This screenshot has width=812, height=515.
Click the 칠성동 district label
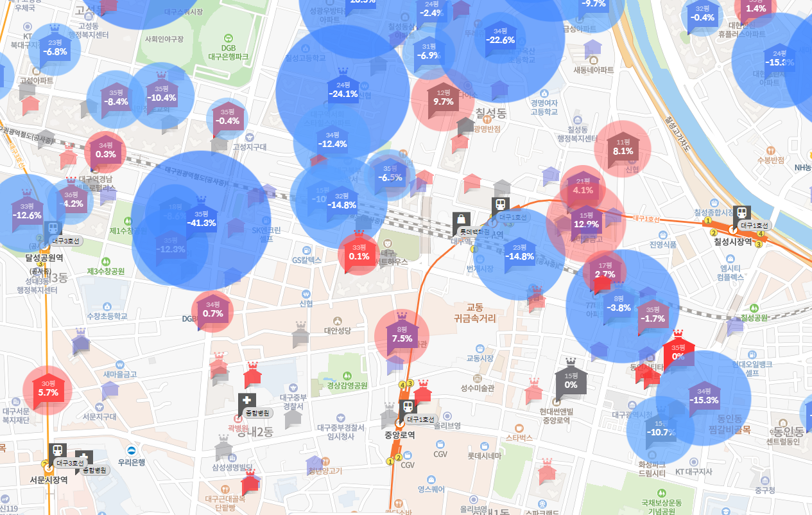tap(491, 114)
